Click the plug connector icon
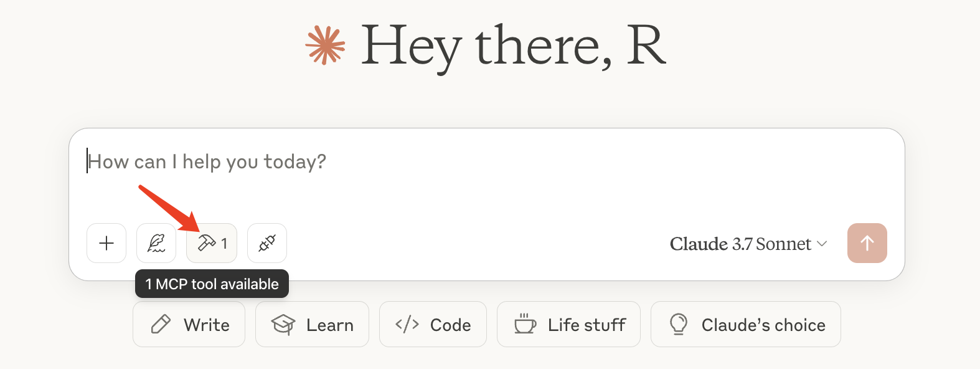The image size is (980, 369). (x=267, y=243)
